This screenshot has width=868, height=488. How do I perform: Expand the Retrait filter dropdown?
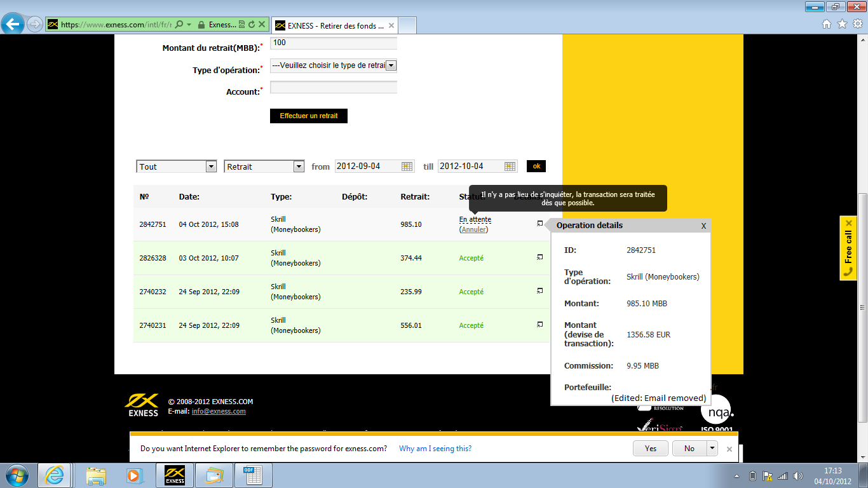[299, 166]
